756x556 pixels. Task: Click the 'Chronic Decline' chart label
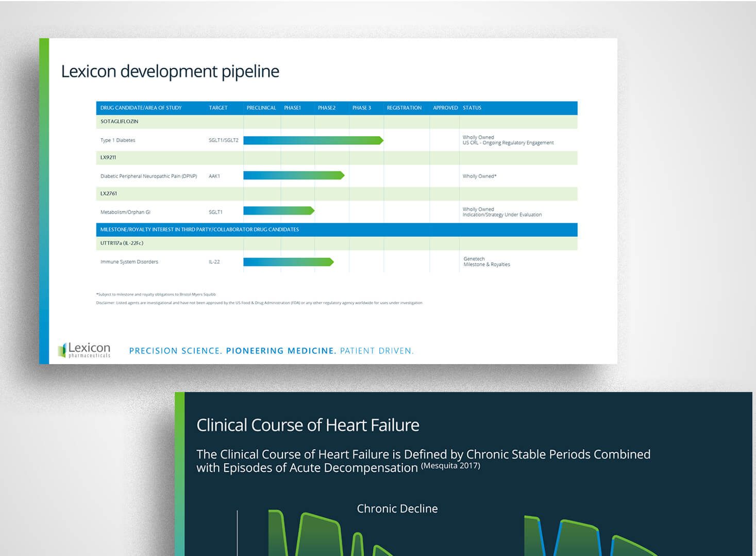397,509
